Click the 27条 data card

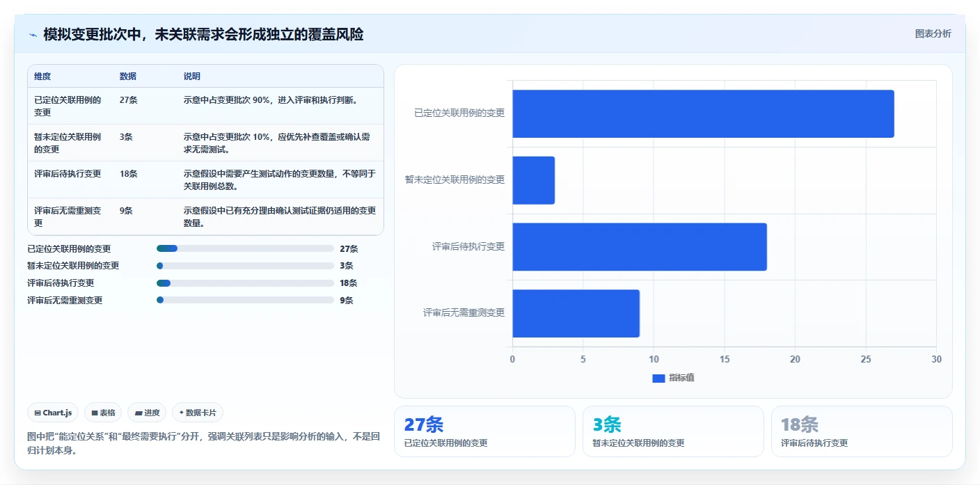[x=484, y=431]
